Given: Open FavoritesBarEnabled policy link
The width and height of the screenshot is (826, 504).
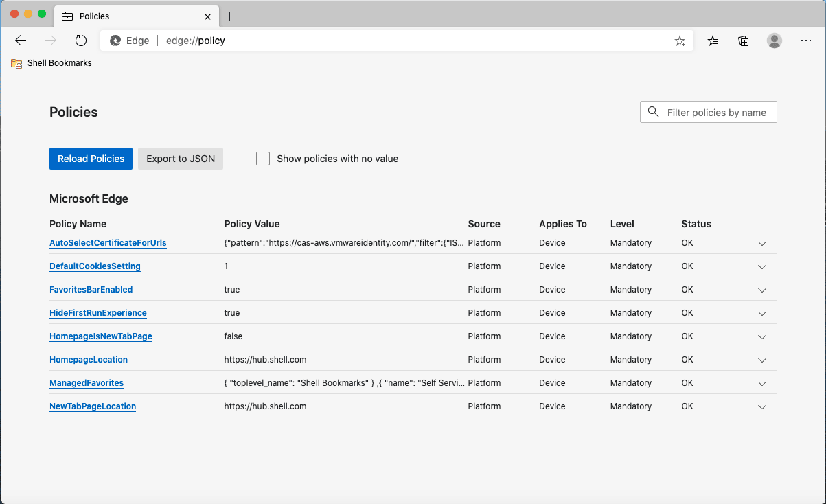Looking at the screenshot, I should pyautogui.click(x=91, y=290).
